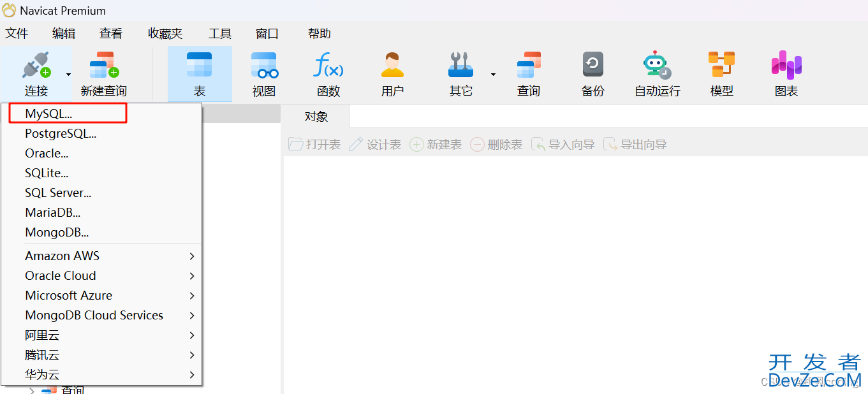This screenshot has height=394, width=868.
Task: Expand the 腾讯云 submenu arrow
Action: click(192, 355)
